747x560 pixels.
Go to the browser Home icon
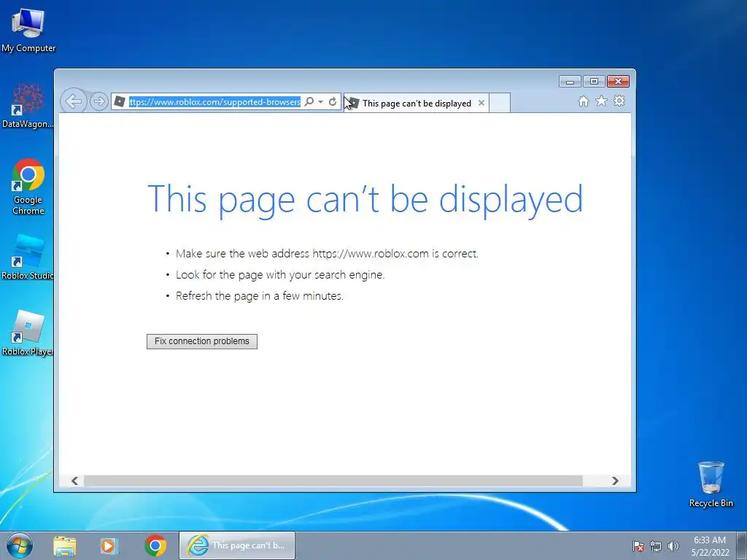pos(583,101)
